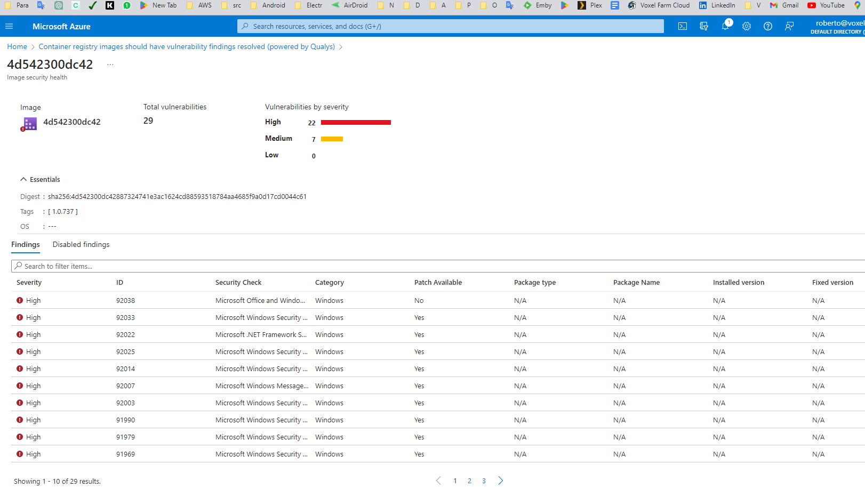Open the New Tab bookmark
Image resolution: width=865 pixels, height=504 pixels.
158,5
